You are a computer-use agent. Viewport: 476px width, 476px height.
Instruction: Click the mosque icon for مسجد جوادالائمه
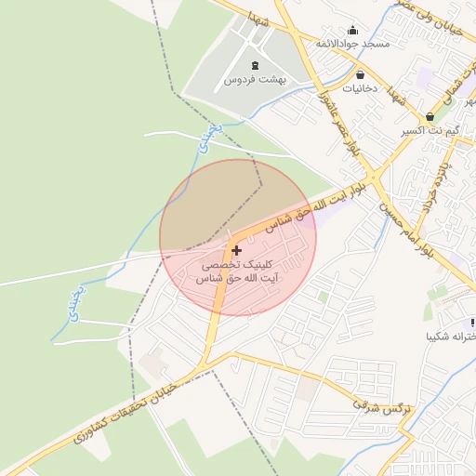pyautogui.click(x=352, y=31)
